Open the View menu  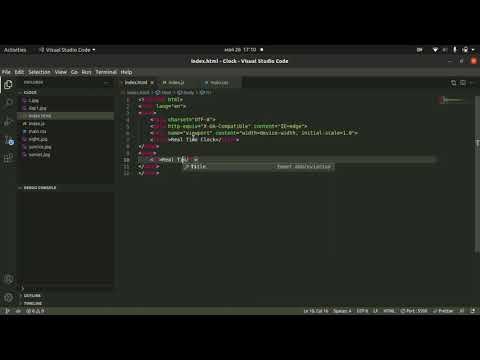[61, 72]
